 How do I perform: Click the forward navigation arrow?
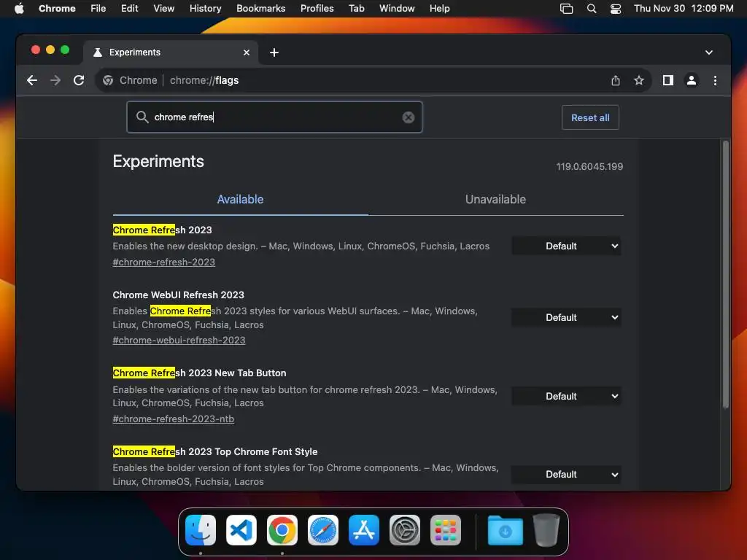click(x=55, y=80)
